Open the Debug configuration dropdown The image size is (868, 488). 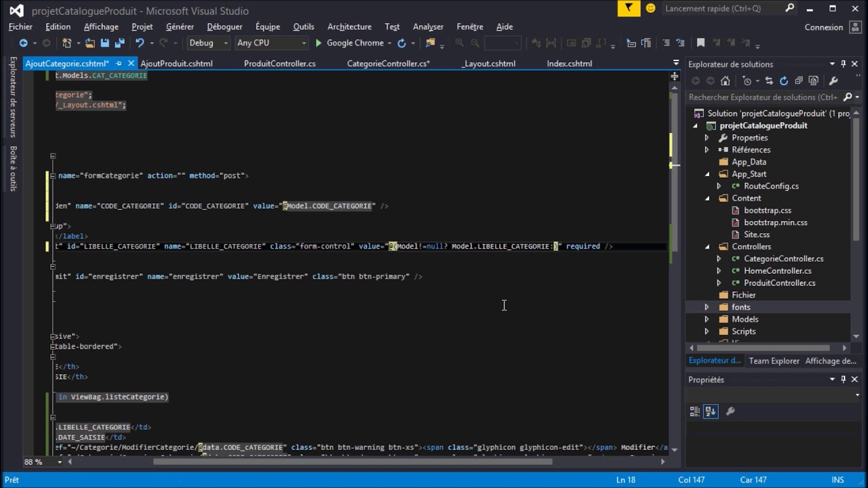point(226,43)
